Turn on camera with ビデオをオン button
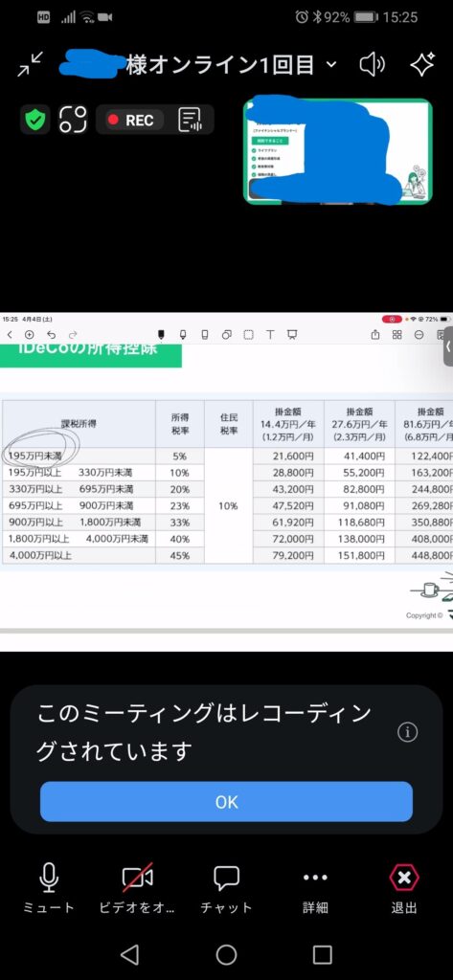Image resolution: width=453 pixels, height=980 pixels. 137,889
